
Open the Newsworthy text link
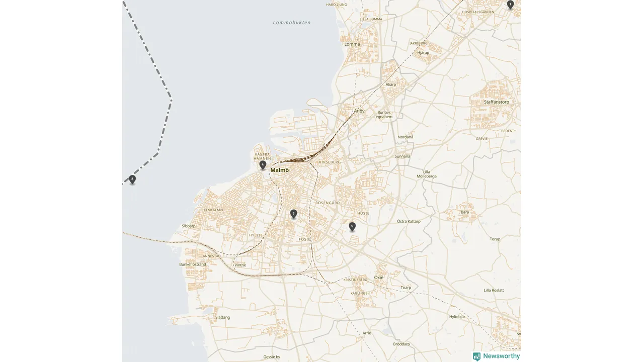502,356
